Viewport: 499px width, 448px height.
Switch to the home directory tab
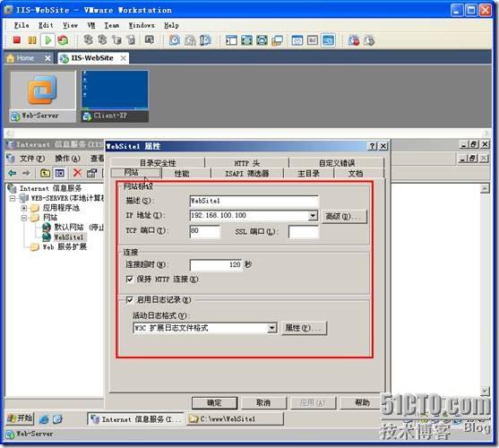coord(308,174)
